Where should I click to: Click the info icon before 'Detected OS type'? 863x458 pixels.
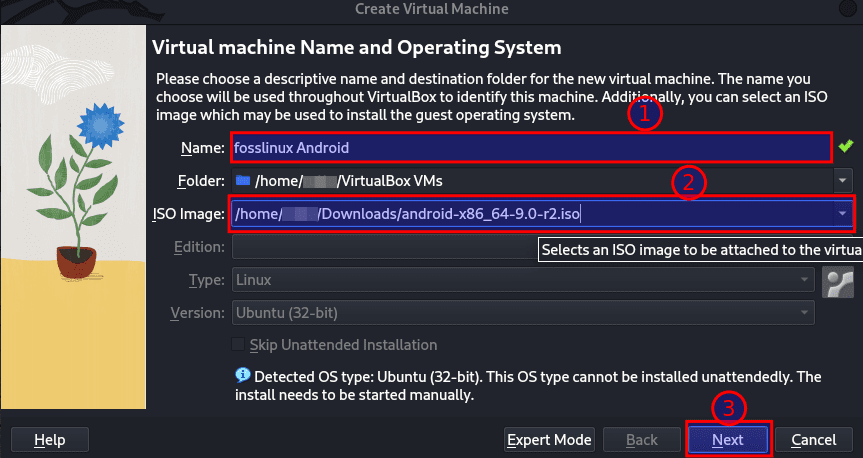pyautogui.click(x=243, y=375)
